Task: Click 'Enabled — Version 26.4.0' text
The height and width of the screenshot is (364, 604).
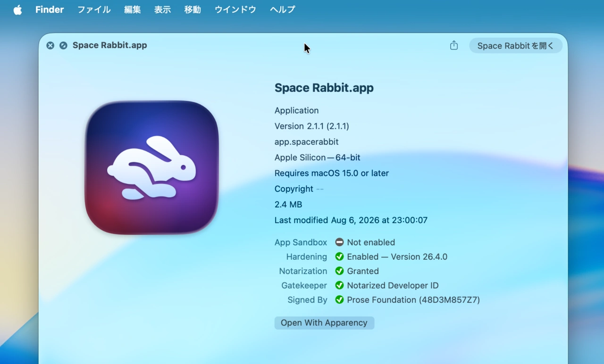Action: click(397, 256)
